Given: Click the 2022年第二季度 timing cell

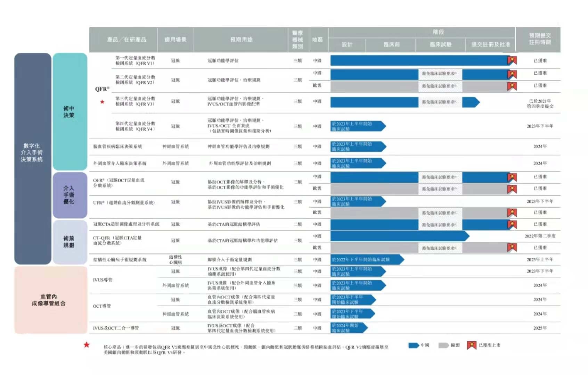Looking at the screenshot, I should [x=540, y=236].
